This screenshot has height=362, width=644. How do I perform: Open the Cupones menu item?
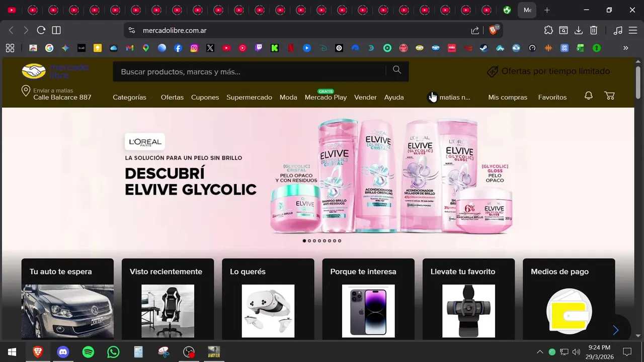[205, 97]
